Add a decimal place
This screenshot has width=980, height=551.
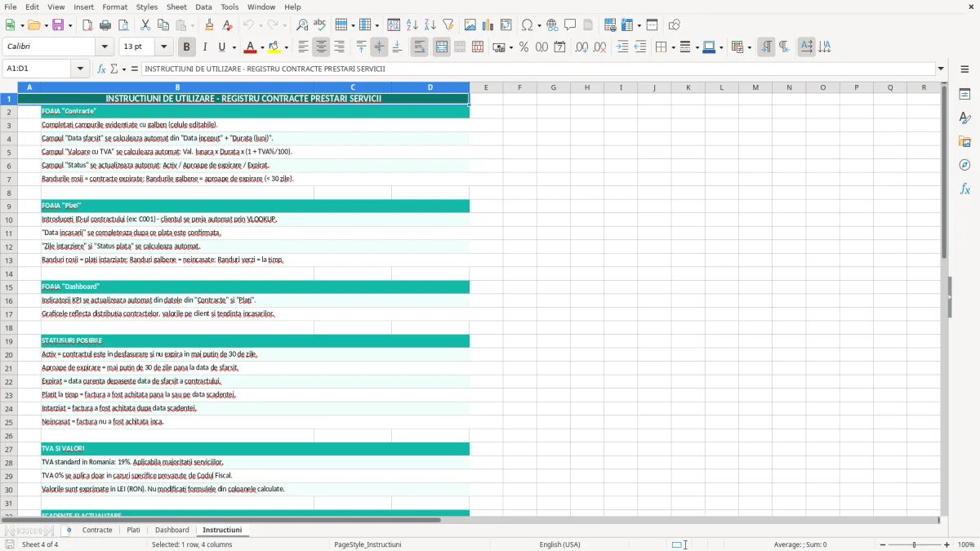click(x=581, y=47)
